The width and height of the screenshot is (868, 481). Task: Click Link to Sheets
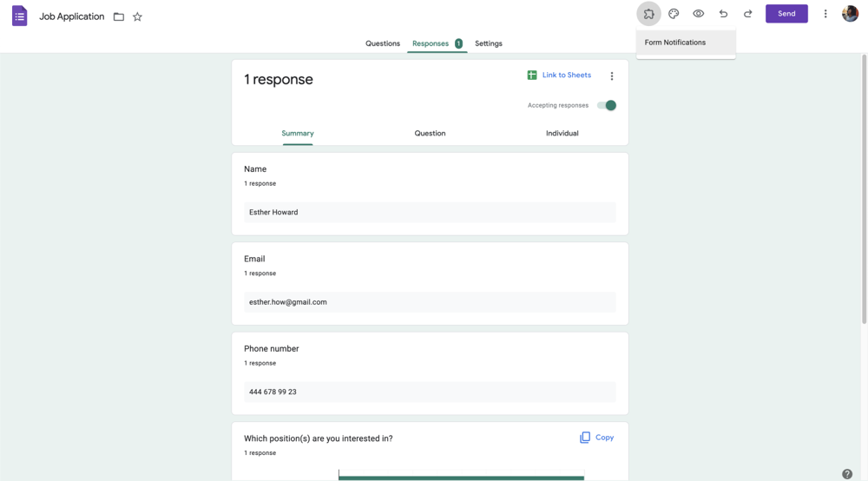coord(559,76)
